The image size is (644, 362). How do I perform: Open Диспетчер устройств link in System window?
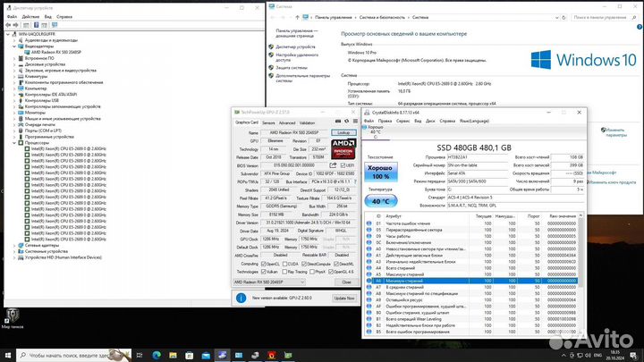tap(295, 46)
